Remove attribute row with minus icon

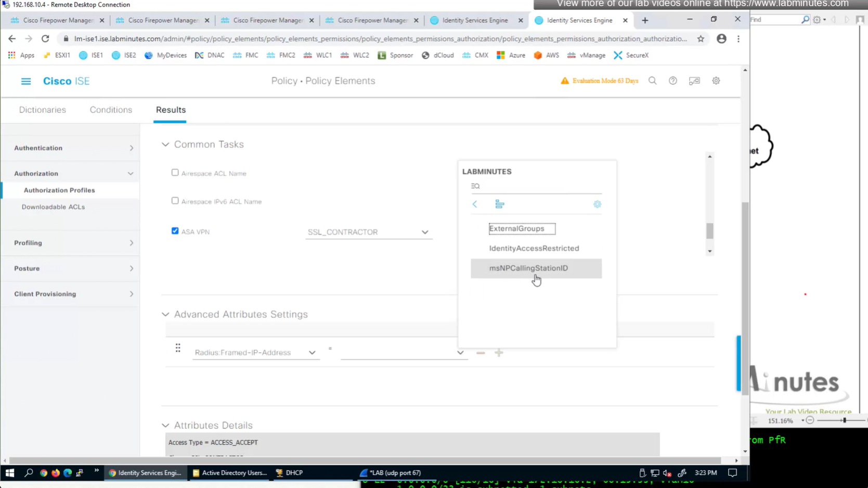coord(481,353)
